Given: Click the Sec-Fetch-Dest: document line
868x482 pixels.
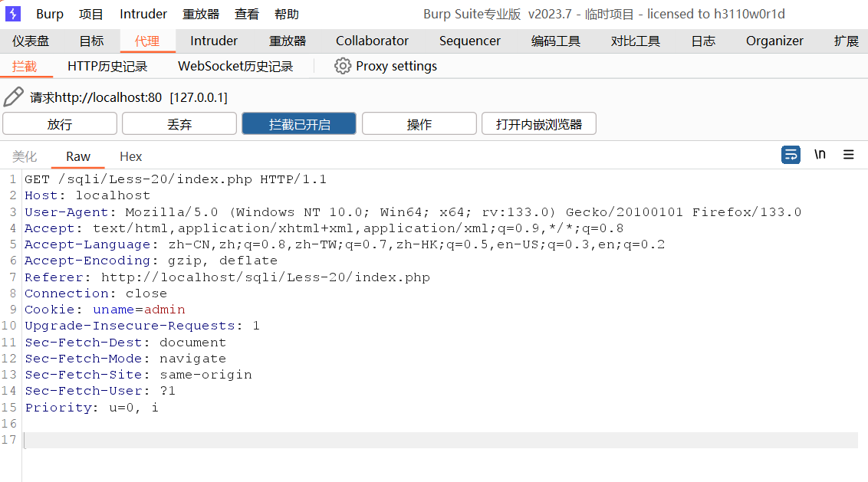Looking at the screenshot, I should 126,342.
